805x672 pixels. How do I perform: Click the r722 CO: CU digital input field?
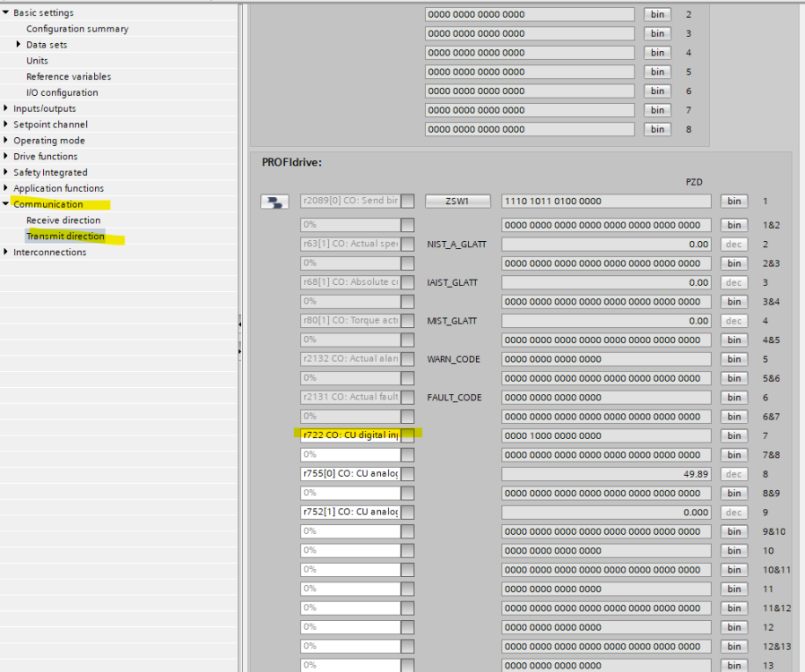pos(350,435)
